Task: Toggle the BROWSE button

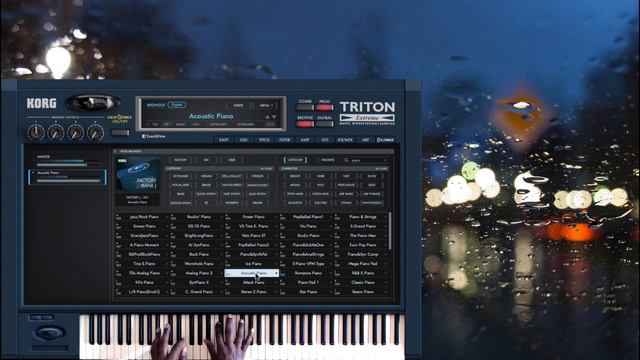Action: (x=305, y=124)
